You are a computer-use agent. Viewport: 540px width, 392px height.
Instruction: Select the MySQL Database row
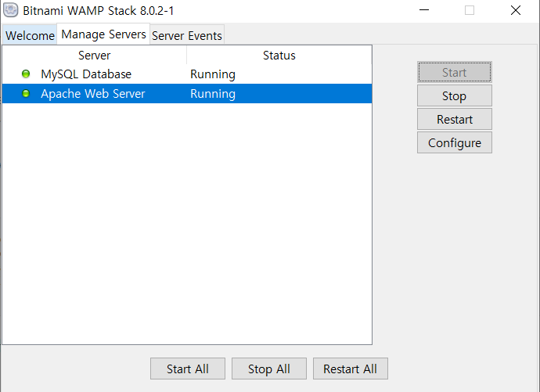tap(187, 74)
